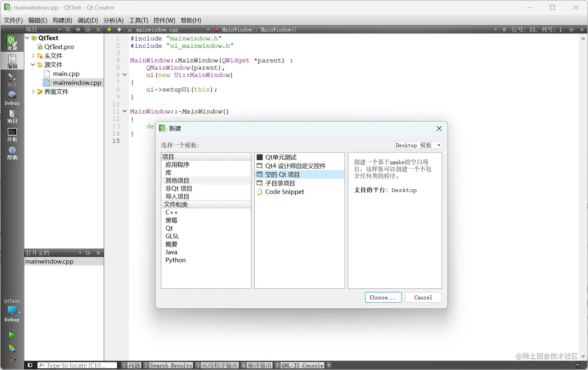The image size is (588, 370).
Task: Split the 打开文档 panel
Action: 88,253
